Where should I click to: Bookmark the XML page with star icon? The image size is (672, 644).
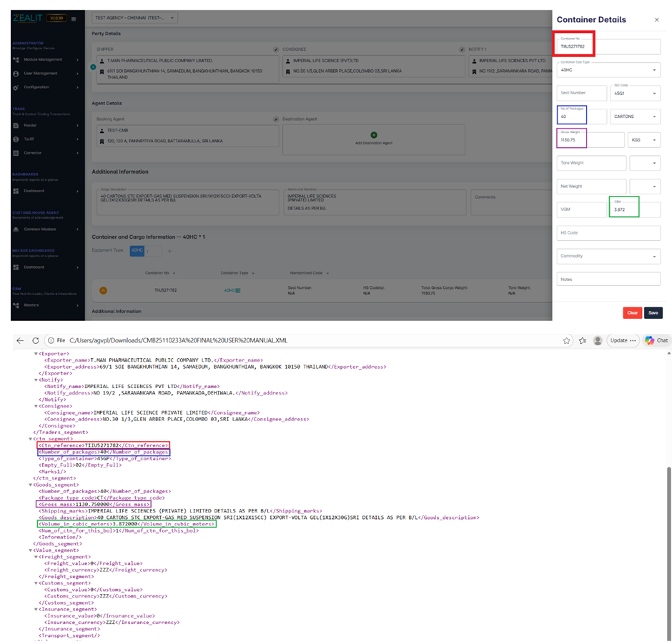pos(567,341)
